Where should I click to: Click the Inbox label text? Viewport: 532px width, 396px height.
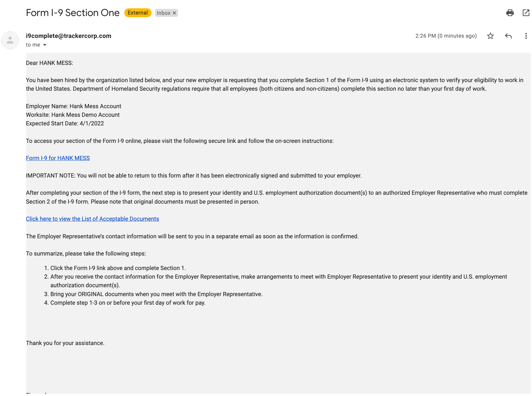(x=163, y=13)
